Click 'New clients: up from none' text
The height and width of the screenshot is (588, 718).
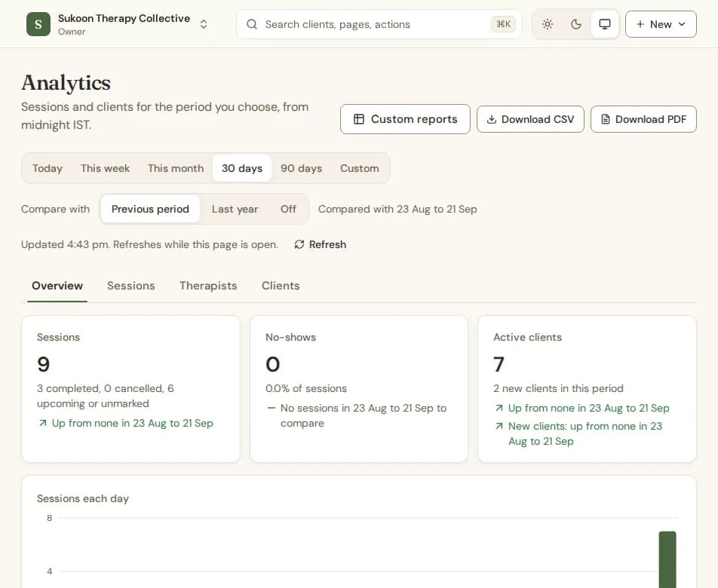[x=585, y=433]
